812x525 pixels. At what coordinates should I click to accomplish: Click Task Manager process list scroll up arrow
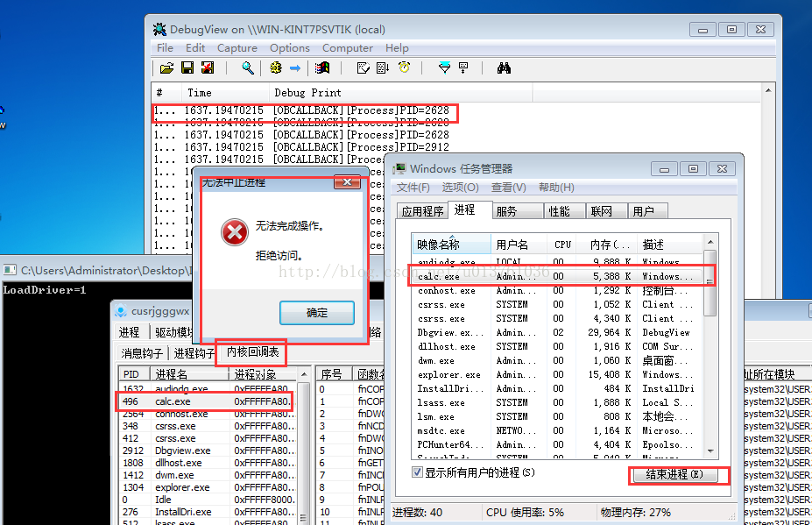click(x=710, y=242)
